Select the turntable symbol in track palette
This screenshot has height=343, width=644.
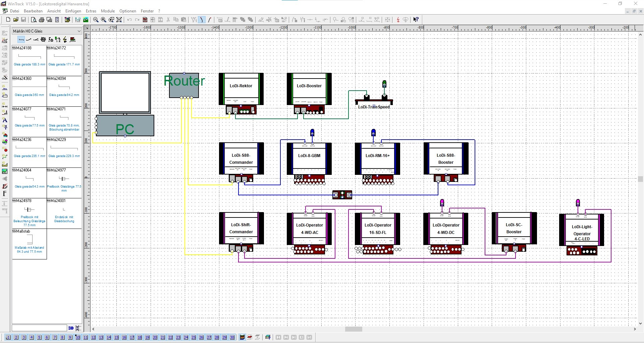click(x=43, y=40)
